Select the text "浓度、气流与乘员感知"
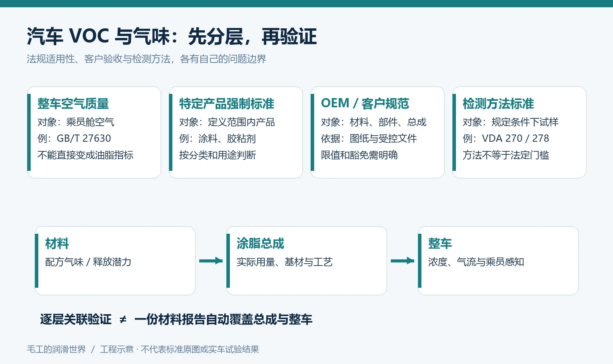613x364 pixels. (x=476, y=262)
